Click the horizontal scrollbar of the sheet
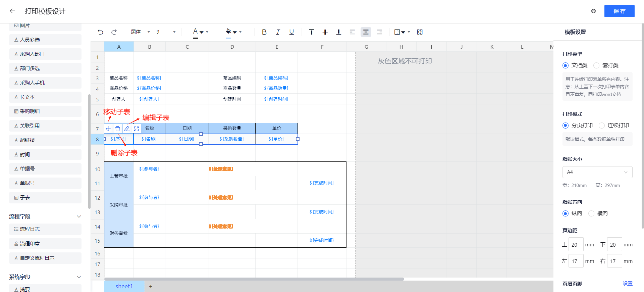Screen dimensions: 644x292 click(x=254, y=279)
